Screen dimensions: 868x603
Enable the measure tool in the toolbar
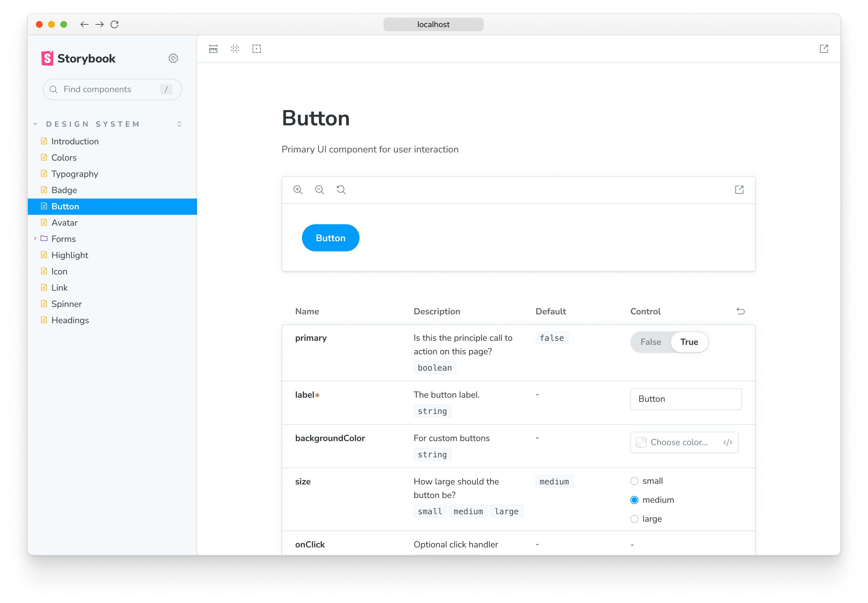click(x=213, y=48)
